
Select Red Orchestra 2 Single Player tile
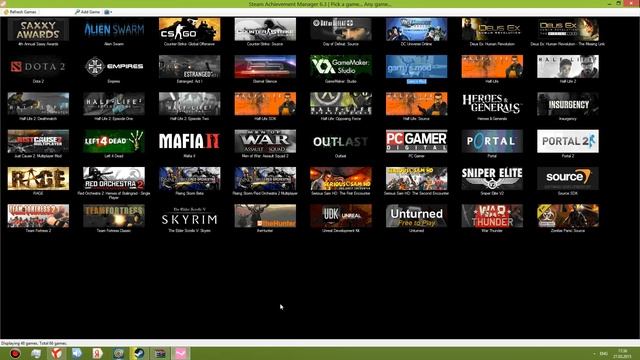114,178
